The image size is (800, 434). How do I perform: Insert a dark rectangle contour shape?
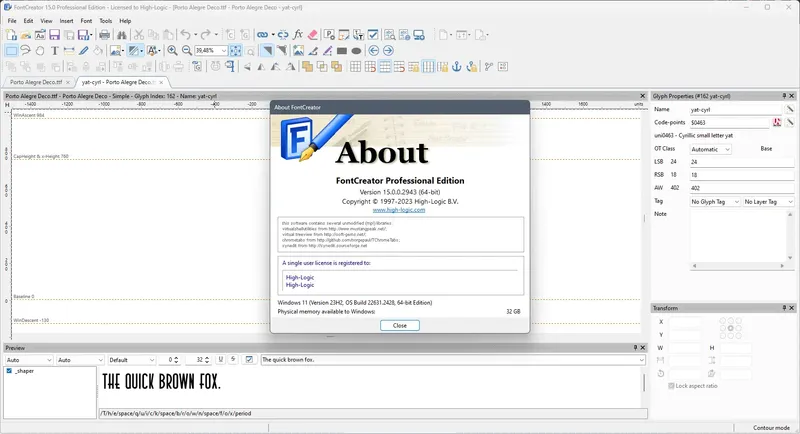point(342,50)
